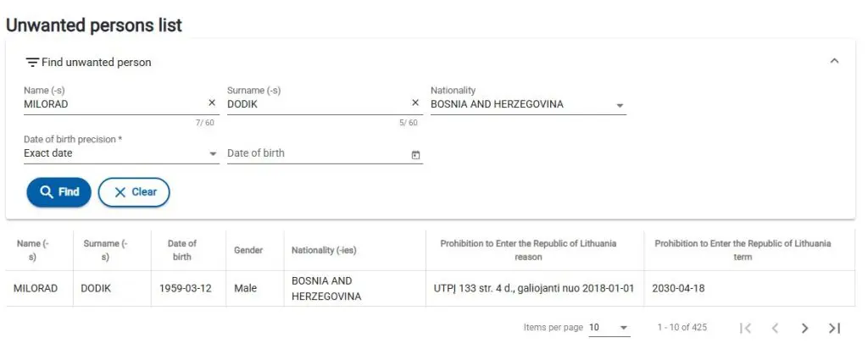The width and height of the screenshot is (868, 349).
Task: Jump to the last results page
Action: tap(834, 328)
